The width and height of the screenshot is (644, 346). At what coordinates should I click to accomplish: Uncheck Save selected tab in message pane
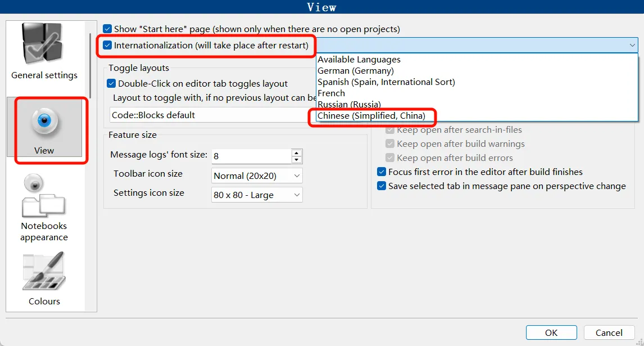[x=382, y=186]
